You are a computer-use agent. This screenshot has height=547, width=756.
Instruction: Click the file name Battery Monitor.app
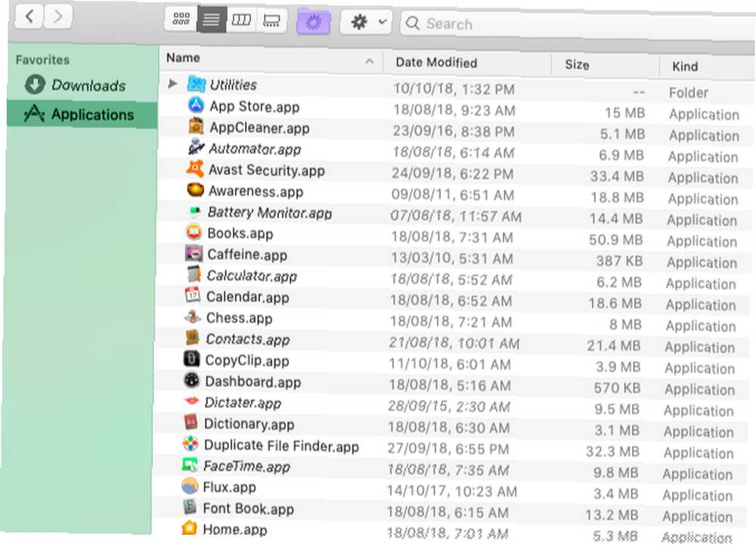[x=270, y=212]
